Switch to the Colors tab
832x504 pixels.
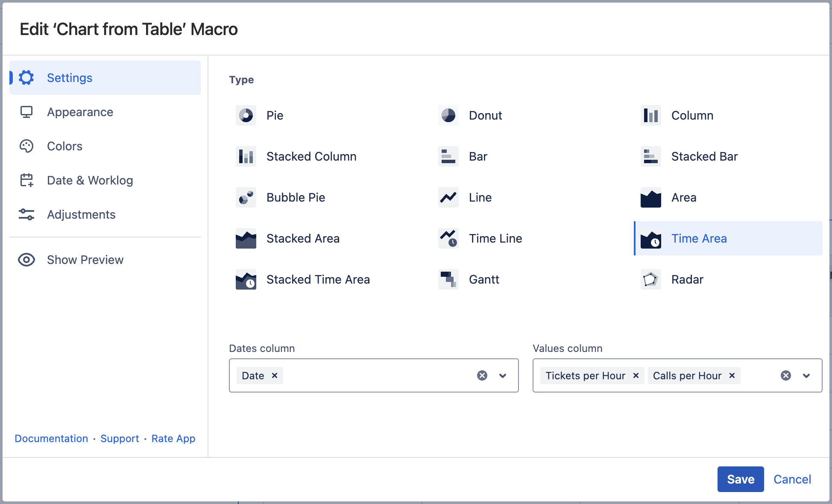tap(64, 146)
